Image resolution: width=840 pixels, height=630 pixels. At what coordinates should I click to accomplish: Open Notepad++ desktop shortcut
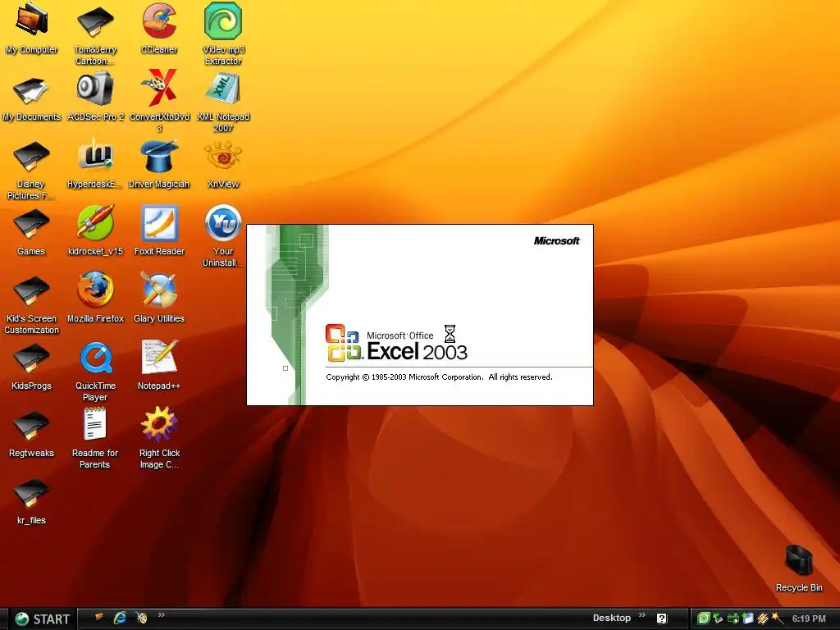(159, 364)
